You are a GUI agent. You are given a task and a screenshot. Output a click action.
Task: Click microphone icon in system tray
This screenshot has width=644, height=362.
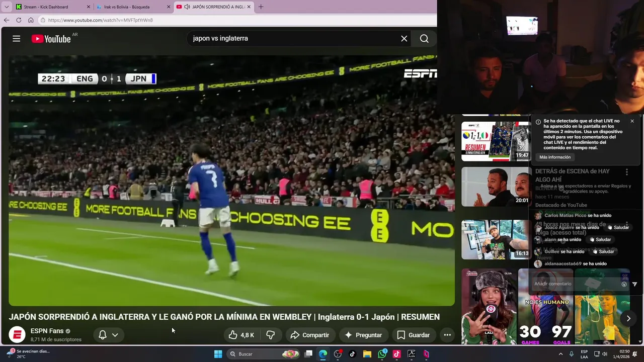(x=572, y=354)
